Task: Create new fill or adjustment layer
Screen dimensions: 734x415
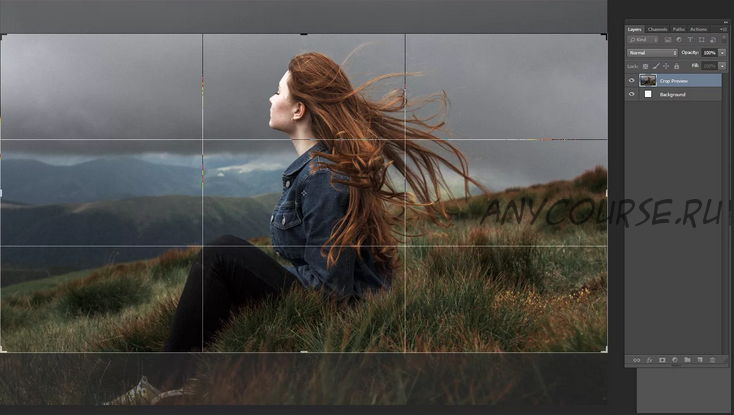Action: point(675,360)
